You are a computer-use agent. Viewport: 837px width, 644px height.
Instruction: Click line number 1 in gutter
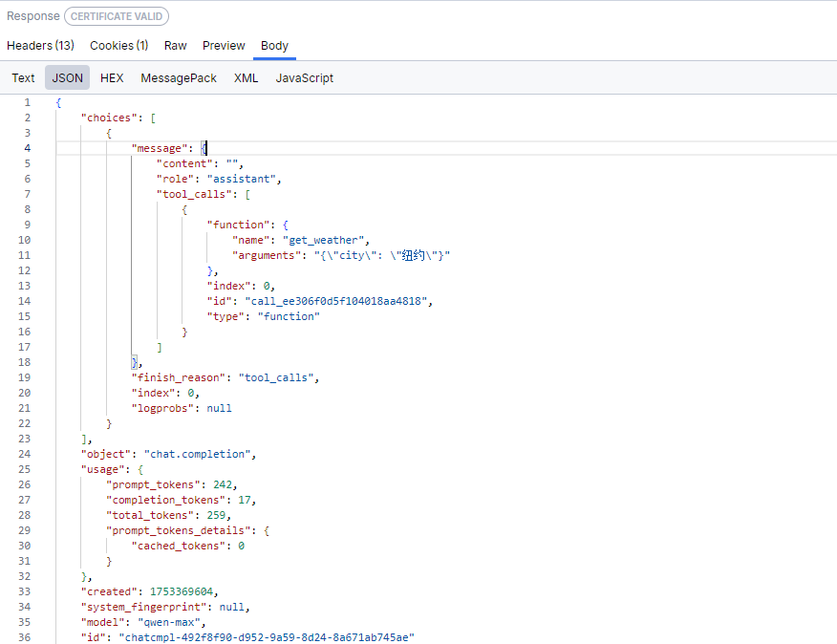27,102
